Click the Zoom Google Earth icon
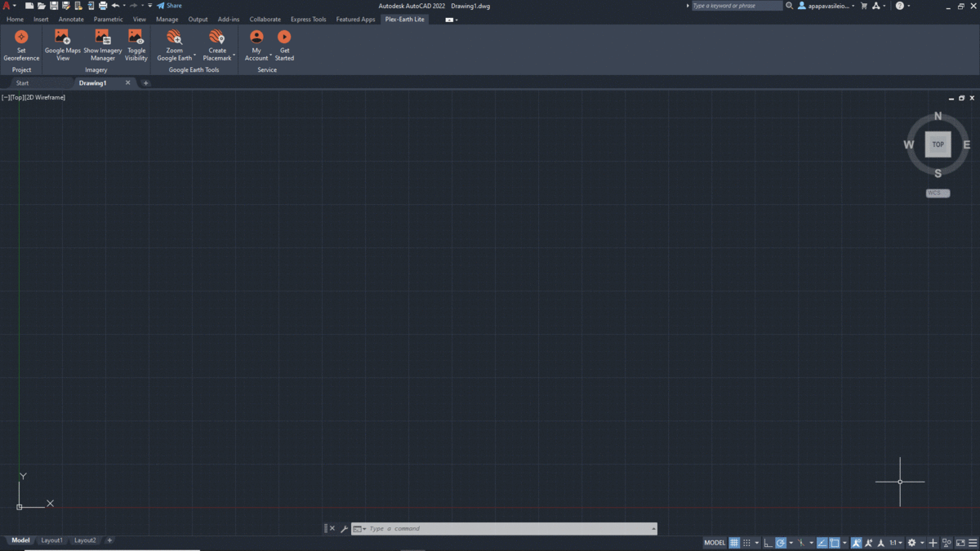Image resolution: width=980 pixels, height=551 pixels. pyautogui.click(x=174, y=37)
